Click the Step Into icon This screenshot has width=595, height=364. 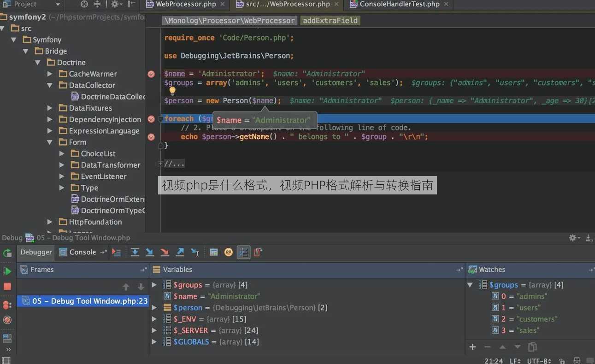click(149, 252)
